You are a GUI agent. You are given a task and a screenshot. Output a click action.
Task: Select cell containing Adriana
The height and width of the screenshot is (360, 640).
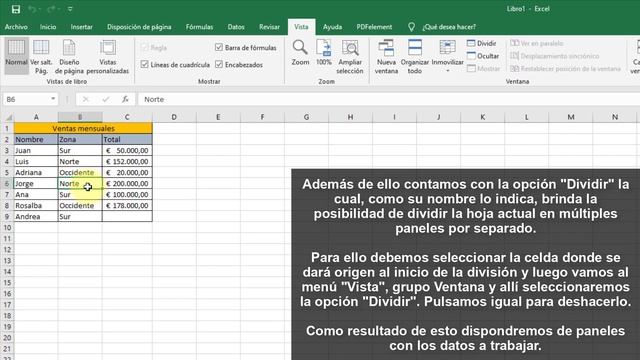(x=36, y=173)
